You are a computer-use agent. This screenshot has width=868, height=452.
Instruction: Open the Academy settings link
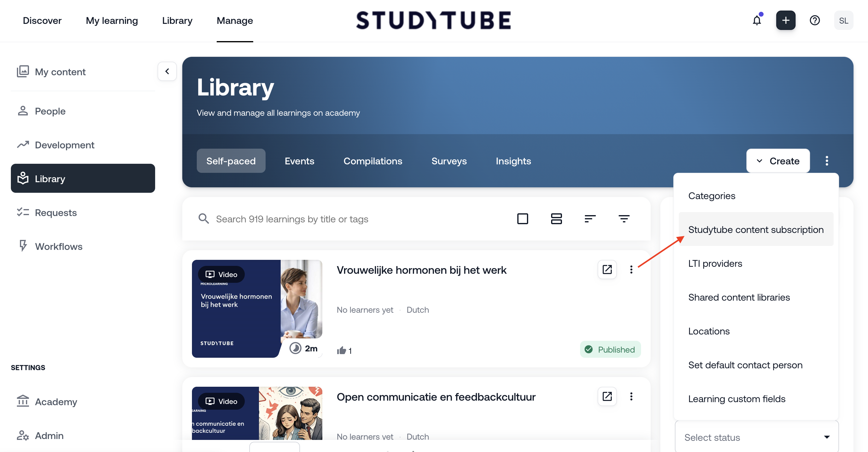56,402
